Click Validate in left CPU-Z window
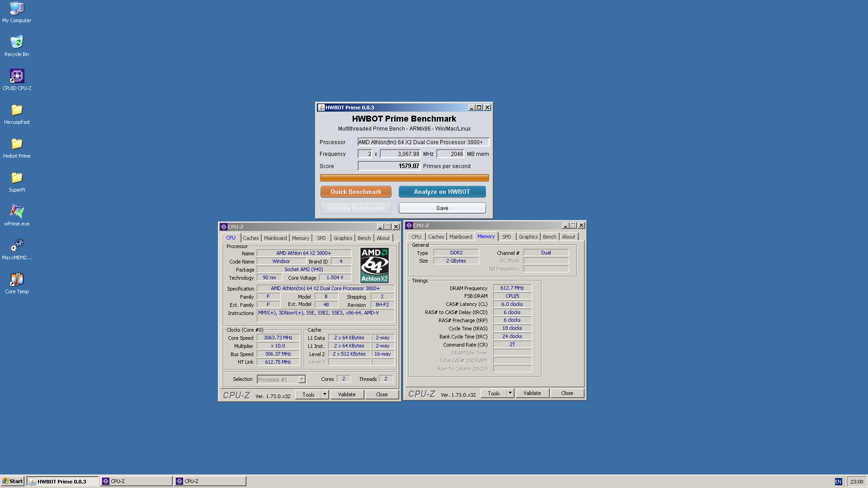This screenshot has width=868, height=488. 347,394
